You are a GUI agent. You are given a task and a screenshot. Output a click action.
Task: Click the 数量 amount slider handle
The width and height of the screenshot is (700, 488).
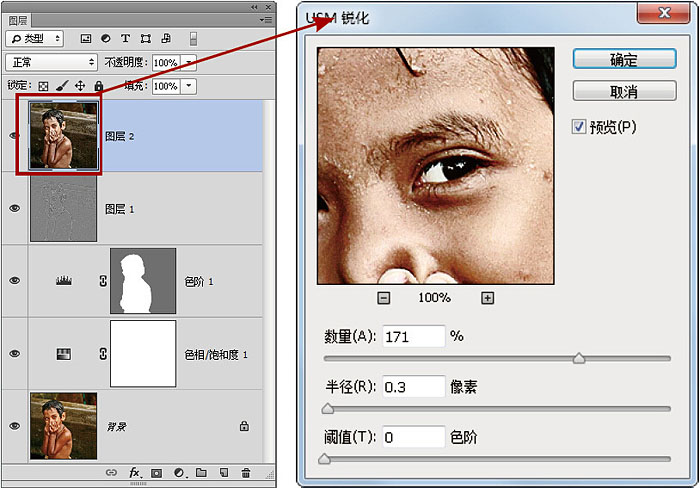click(x=578, y=358)
